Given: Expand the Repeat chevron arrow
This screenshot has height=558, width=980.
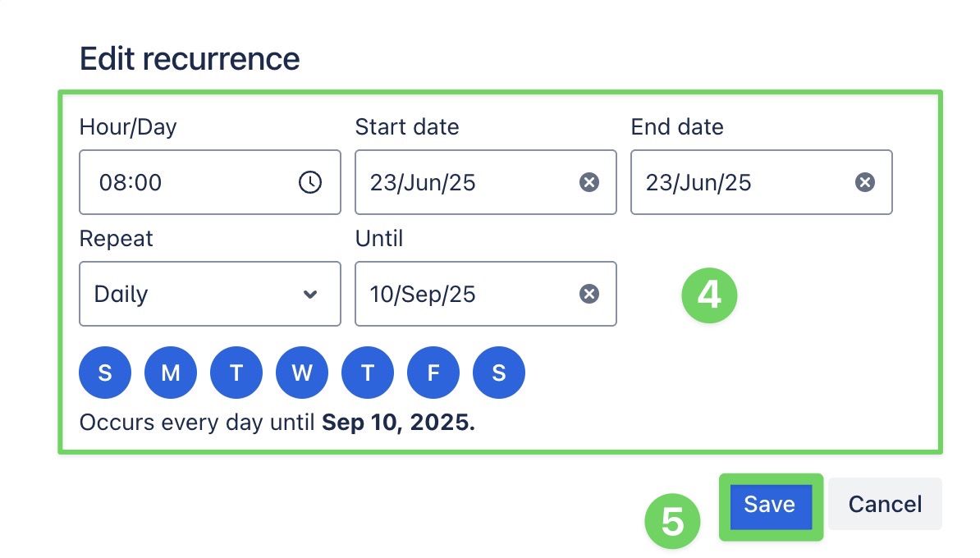Looking at the screenshot, I should (310, 294).
